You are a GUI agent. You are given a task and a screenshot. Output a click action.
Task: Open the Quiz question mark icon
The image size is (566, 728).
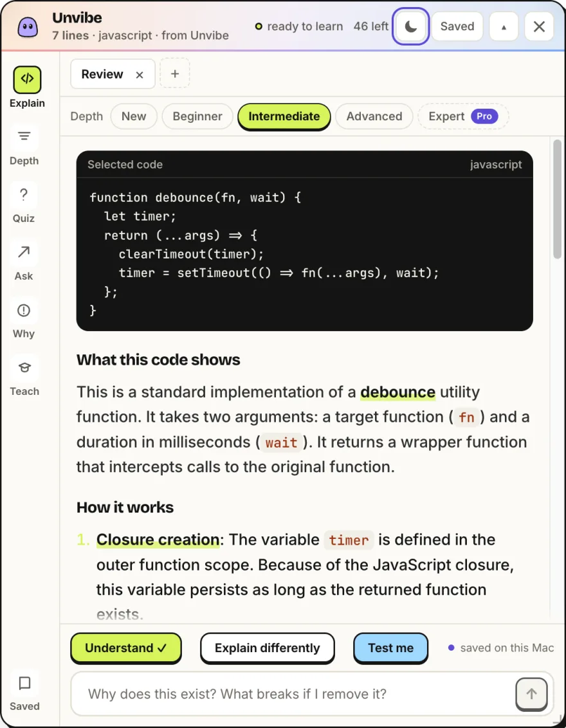[x=24, y=194]
